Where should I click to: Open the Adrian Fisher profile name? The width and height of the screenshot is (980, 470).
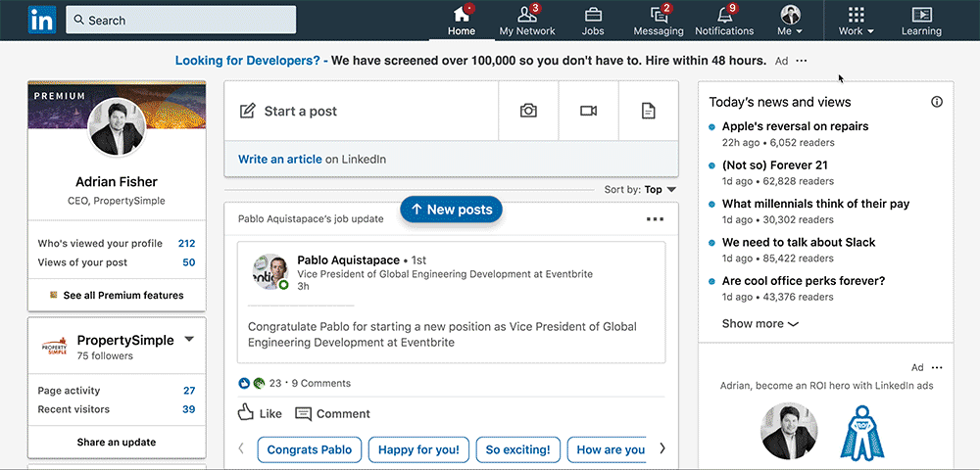point(117,182)
